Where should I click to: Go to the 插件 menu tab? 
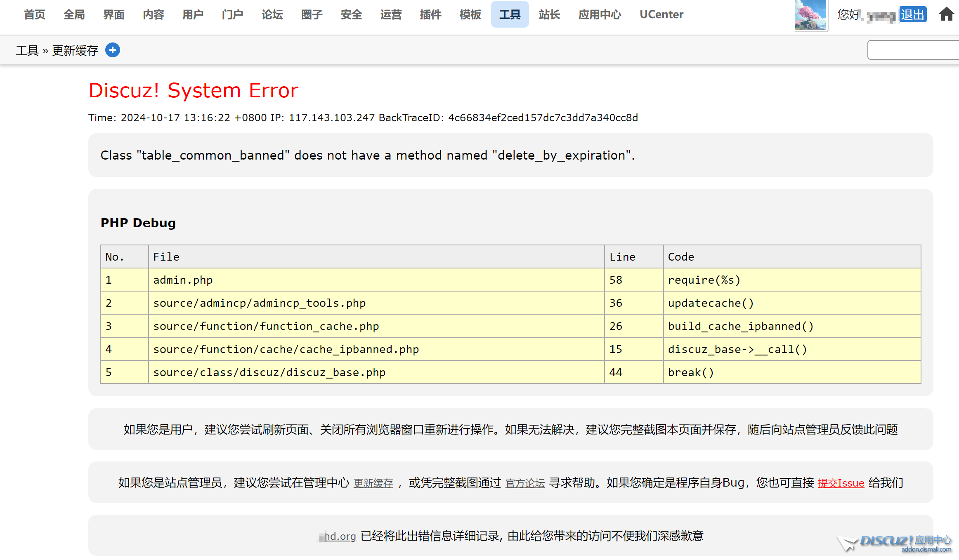pos(431,14)
